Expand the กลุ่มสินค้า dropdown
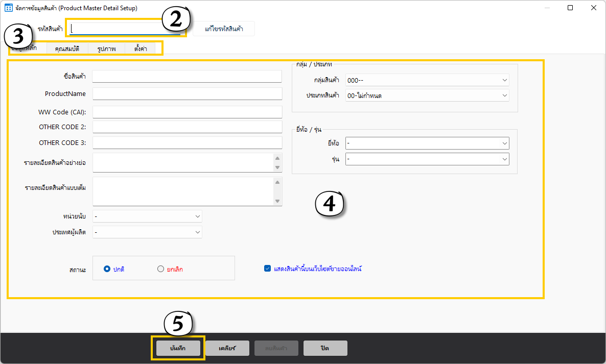The height and width of the screenshot is (364, 606). point(427,80)
